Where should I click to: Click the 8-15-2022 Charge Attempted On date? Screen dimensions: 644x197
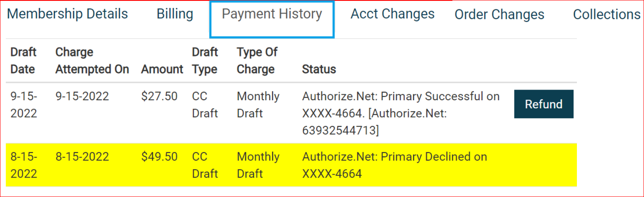pyautogui.click(x=82, y=157)
